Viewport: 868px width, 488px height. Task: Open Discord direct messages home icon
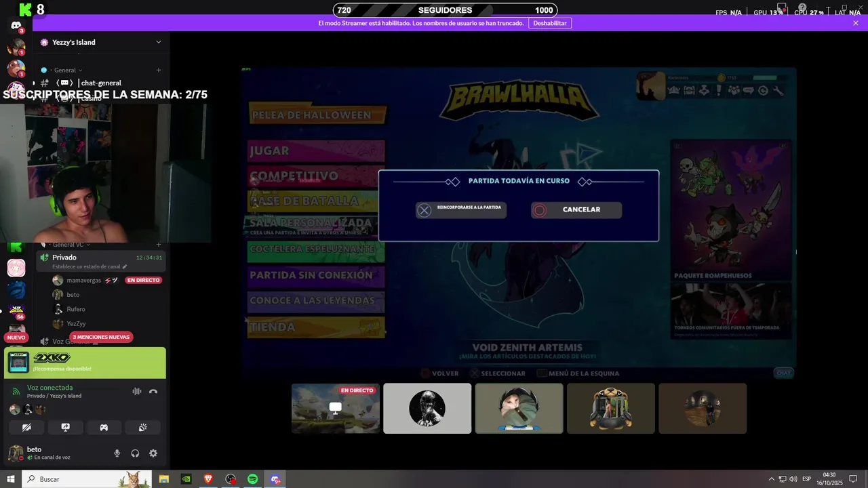(x=16, y=26)
